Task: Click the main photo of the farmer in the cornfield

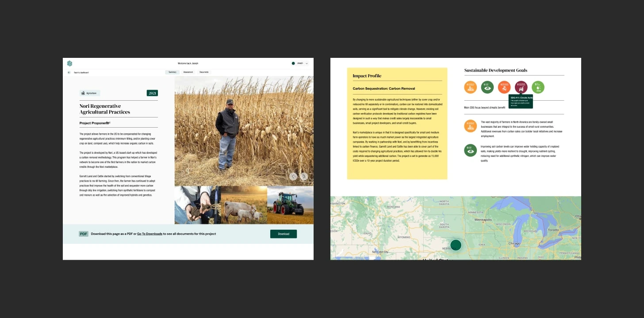Action: [244, 131]
